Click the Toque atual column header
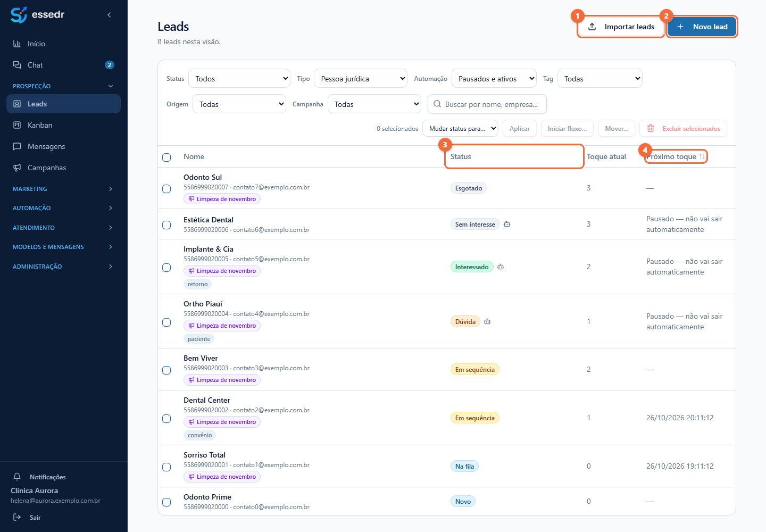Viewport: 766px width, 532px height. pyautogui.click(x=606, y=156)
